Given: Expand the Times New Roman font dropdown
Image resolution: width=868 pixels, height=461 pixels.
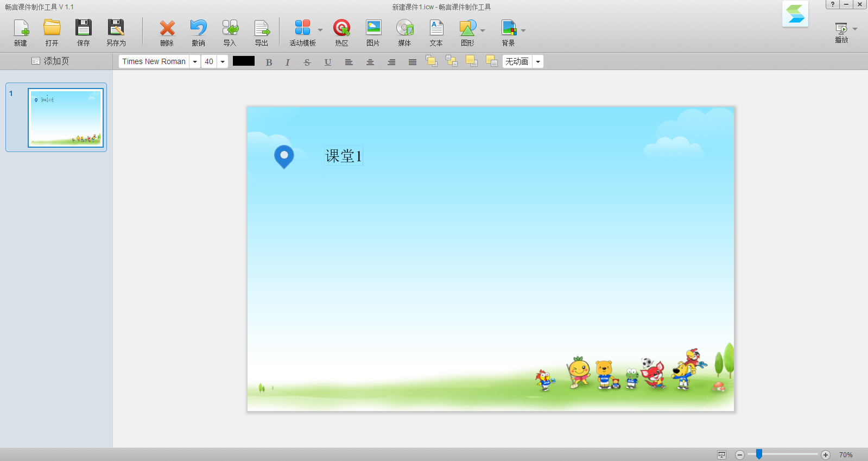Looking at the screenshot, I should [195, 61].
